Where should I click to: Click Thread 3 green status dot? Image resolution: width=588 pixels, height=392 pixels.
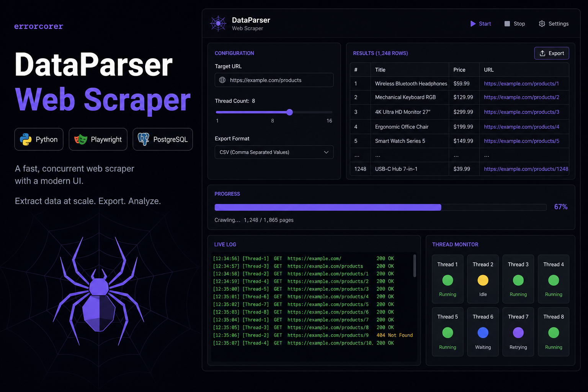518,280
